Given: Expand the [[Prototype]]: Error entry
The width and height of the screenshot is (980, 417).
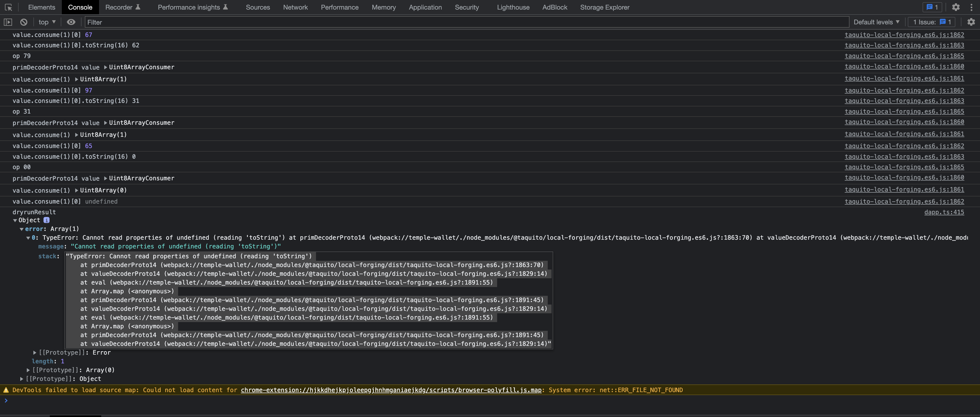Looking at the screenshot, I should pos(34,353).
